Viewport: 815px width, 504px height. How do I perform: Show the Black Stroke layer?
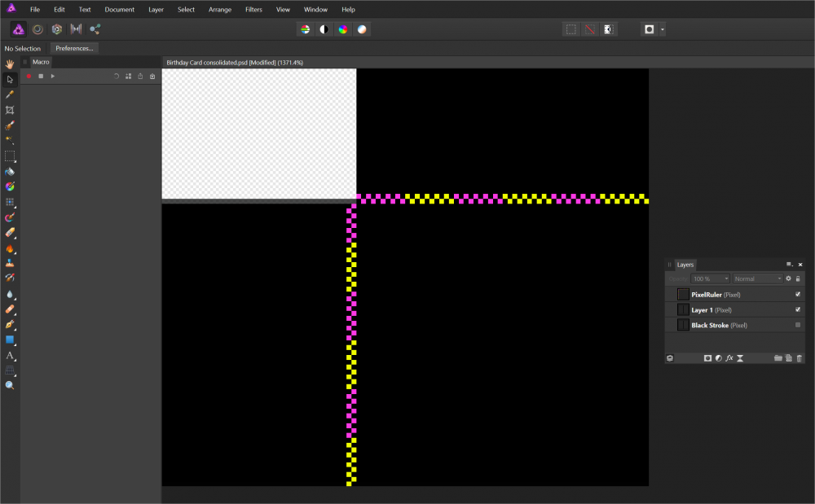click(x=797, y=325)
